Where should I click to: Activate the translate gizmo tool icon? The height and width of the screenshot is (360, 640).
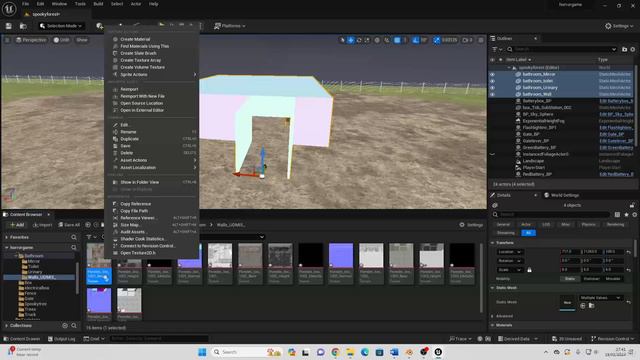pyautogui.click(x=351, y=40)
